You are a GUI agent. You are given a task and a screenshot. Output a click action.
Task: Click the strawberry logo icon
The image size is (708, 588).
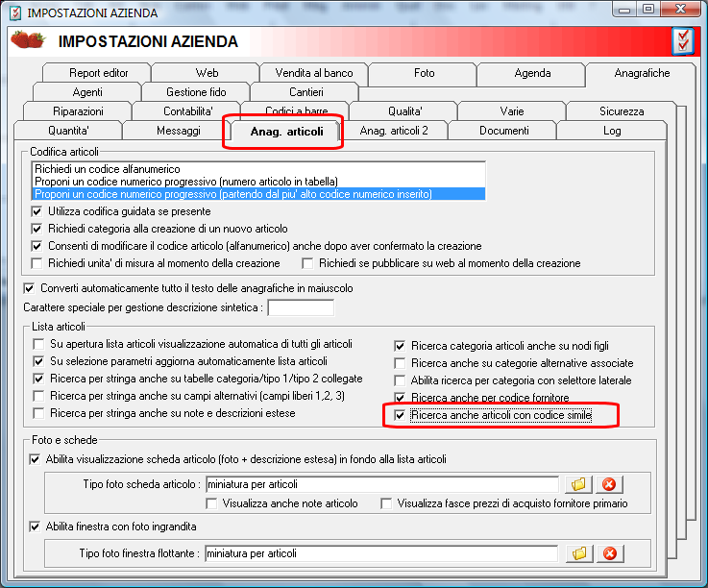[x=28, y=39]
